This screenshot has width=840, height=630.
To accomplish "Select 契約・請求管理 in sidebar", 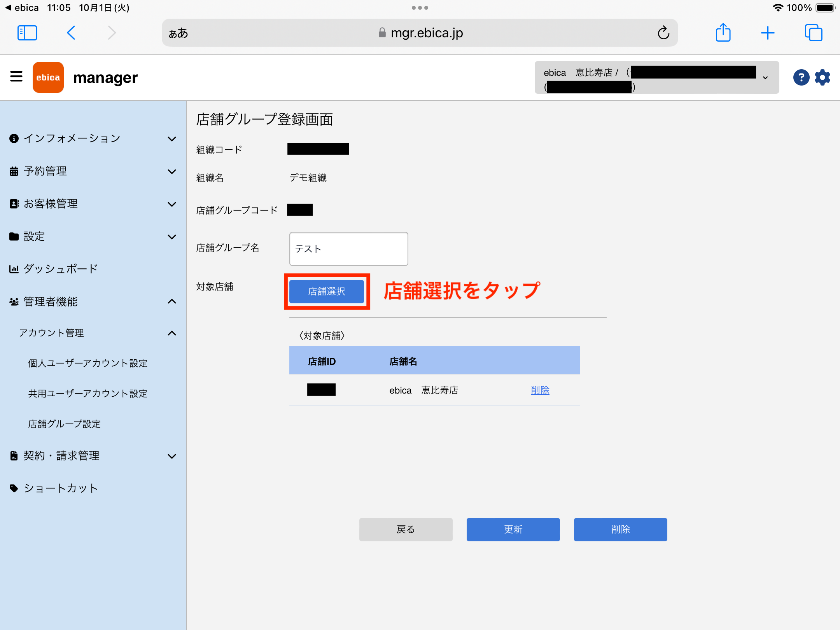I will pos(62,456).
